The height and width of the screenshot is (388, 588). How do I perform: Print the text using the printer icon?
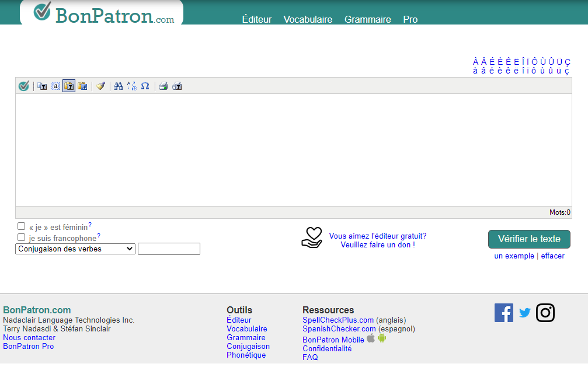tap(163, 86)
